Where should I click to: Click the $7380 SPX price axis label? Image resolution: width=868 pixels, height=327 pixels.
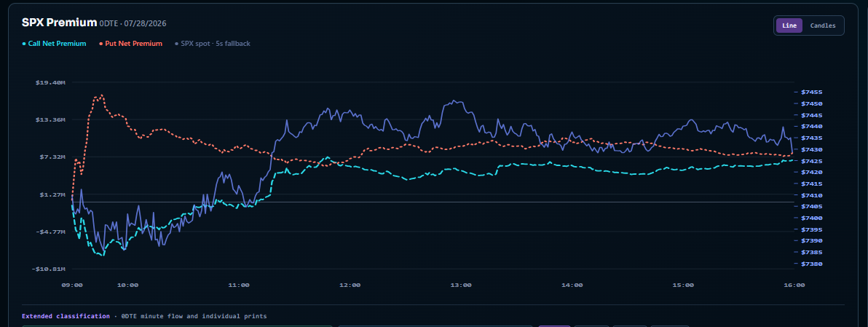pos(811,264)
